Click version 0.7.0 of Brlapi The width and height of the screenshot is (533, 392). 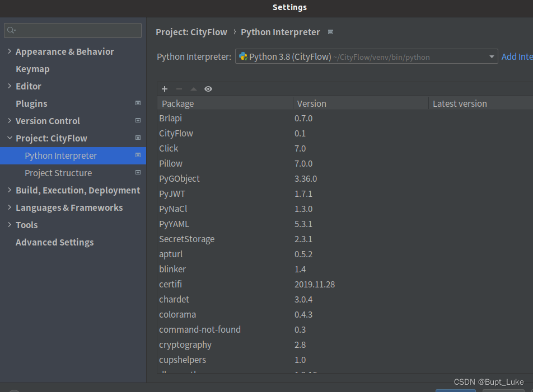click(303, 119)
